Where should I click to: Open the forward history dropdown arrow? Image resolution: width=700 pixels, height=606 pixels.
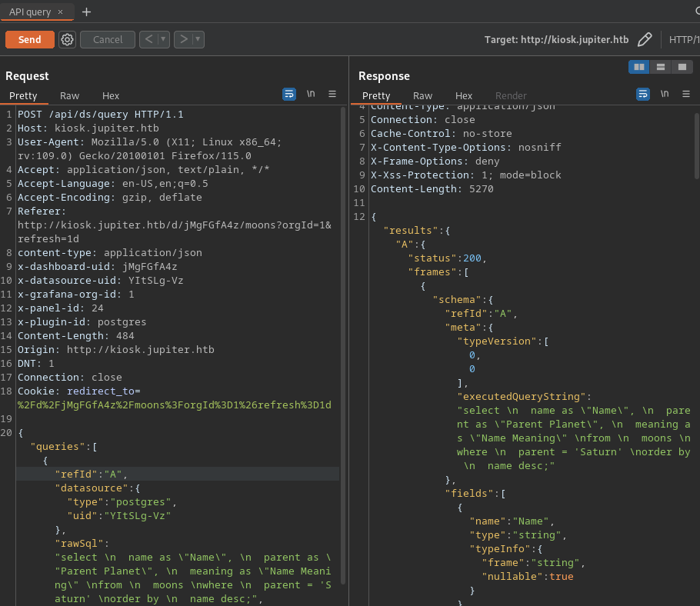pos(198,39)
